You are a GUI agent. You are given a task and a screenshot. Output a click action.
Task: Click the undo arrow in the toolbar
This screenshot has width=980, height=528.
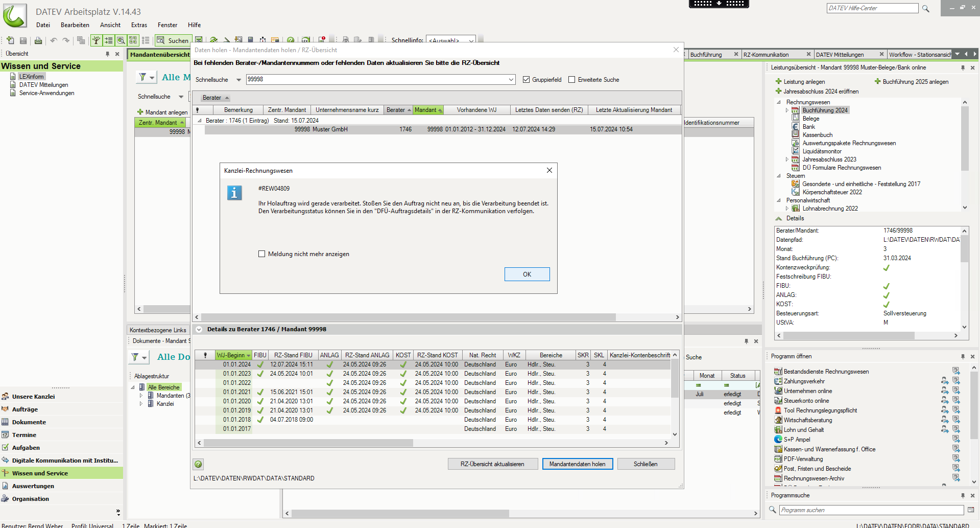pyautogui.click(x=53, y=41)
